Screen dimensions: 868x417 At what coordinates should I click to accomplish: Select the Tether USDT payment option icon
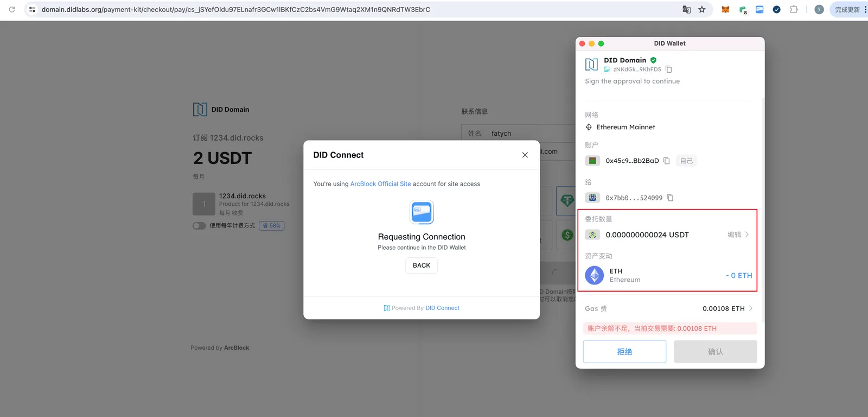567,201
